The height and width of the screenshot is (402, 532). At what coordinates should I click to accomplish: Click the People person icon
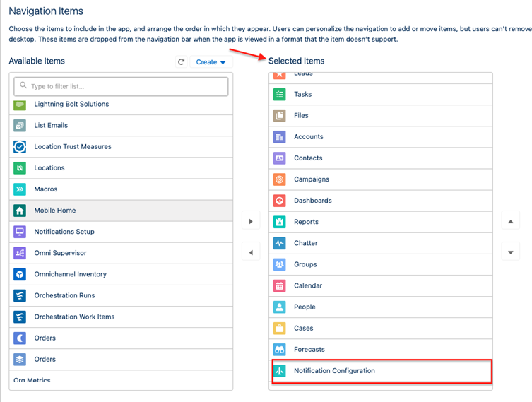tap(279, 307)
